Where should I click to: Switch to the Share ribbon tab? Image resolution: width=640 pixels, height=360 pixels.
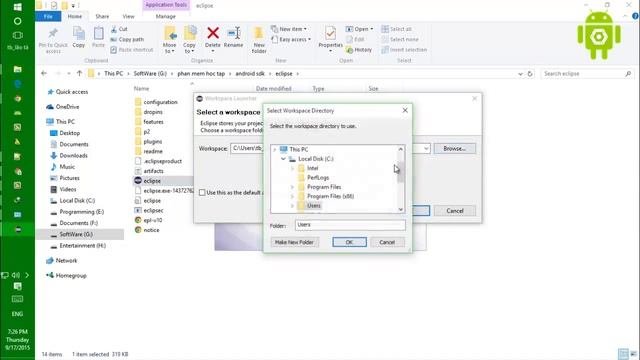coord(102,16)
